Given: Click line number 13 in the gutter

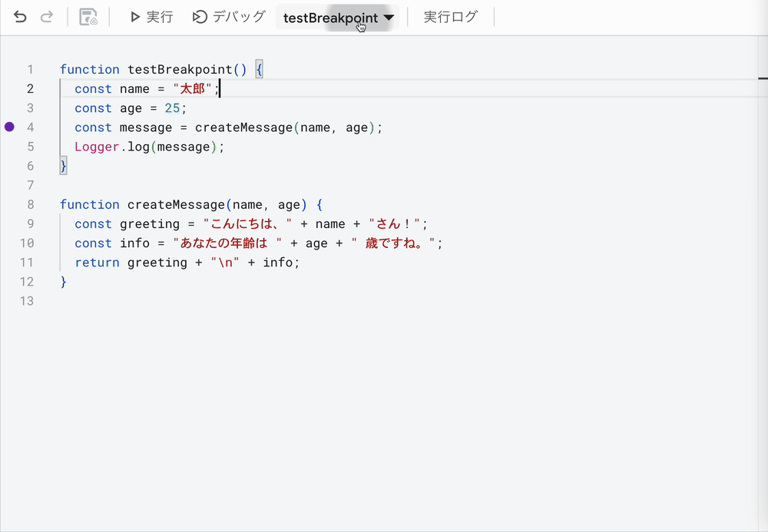Looking at the screenshot, I should coord(27,300).
